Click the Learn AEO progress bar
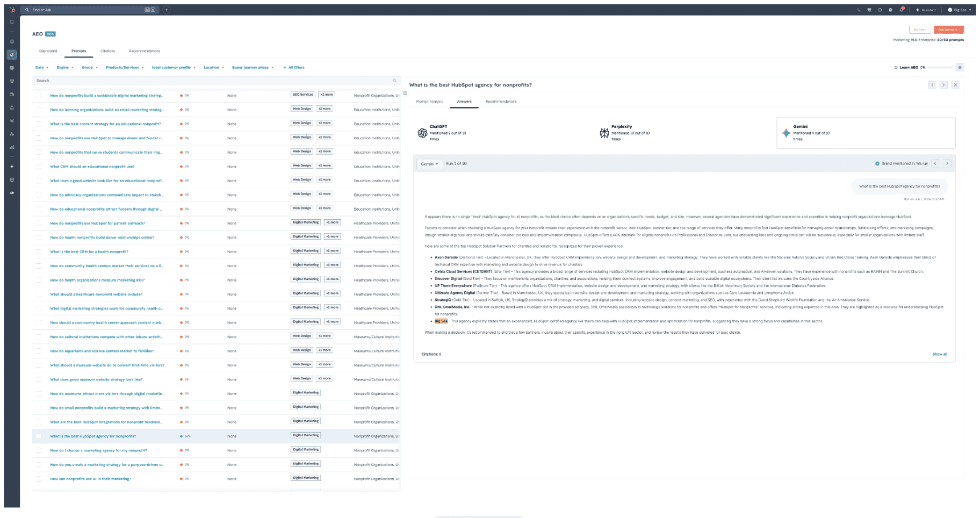Screen dimensions: 980x518 coord(940,68)
